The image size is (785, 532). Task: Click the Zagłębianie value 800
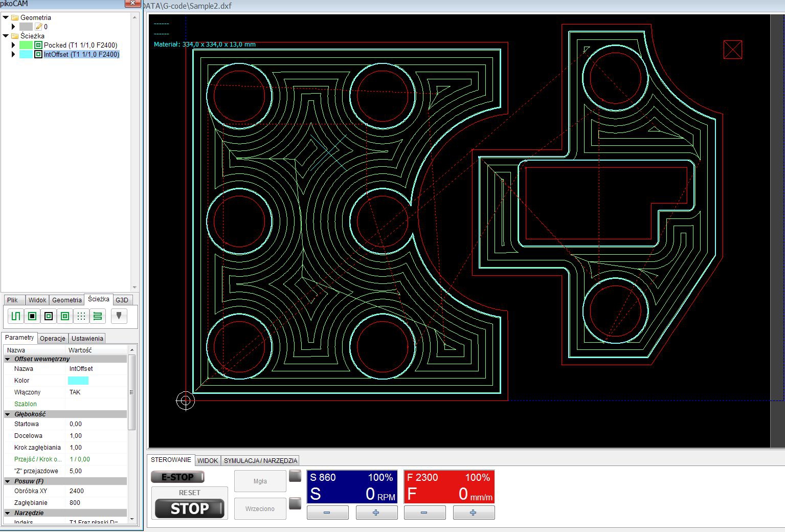click(x=97, y=503)
